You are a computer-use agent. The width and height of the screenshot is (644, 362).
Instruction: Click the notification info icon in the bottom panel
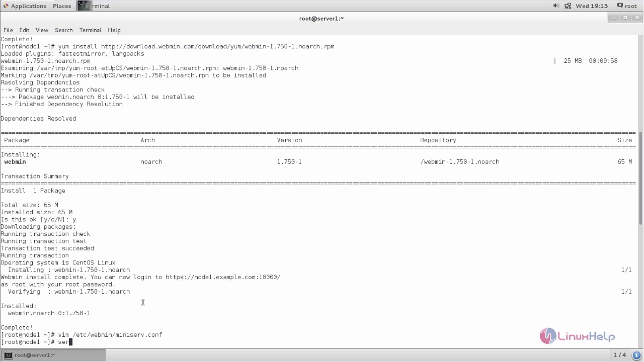(637, 355)
